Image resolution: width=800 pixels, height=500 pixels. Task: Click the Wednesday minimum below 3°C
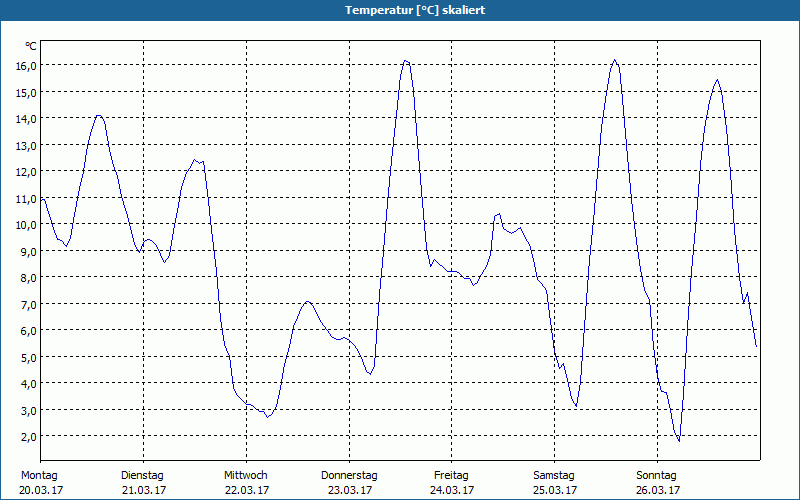[x=267, y=417]
